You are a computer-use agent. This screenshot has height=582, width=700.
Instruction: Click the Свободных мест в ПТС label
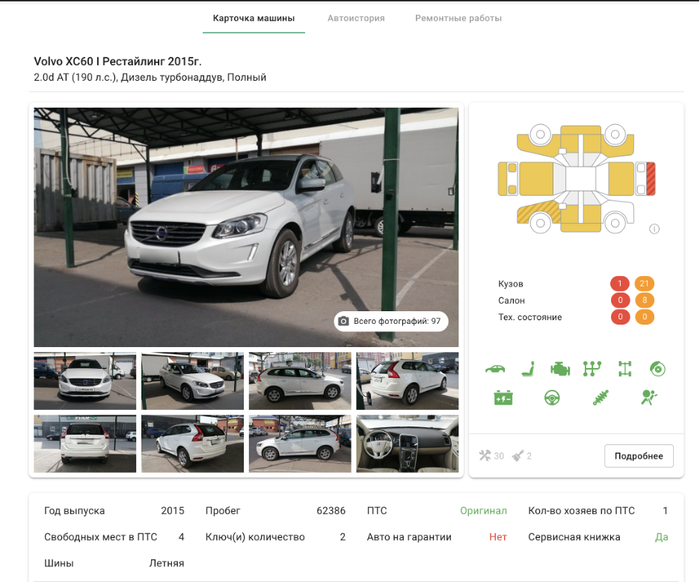pyautogui.click(x=100, y=537)
